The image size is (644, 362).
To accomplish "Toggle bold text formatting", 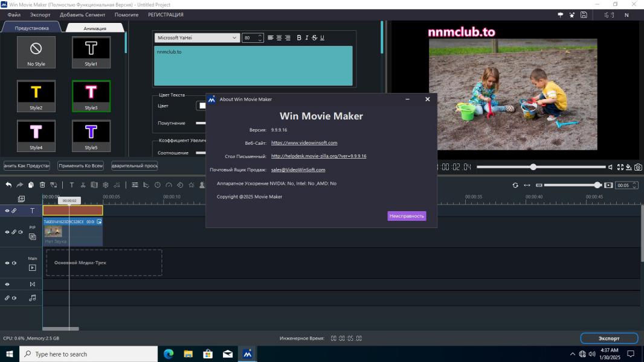I will click(x=298, y=38).
